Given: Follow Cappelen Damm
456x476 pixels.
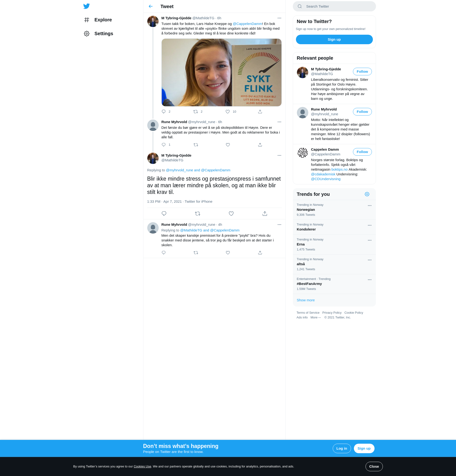Looking at the screenshot, I should click(x=362, y=152).
